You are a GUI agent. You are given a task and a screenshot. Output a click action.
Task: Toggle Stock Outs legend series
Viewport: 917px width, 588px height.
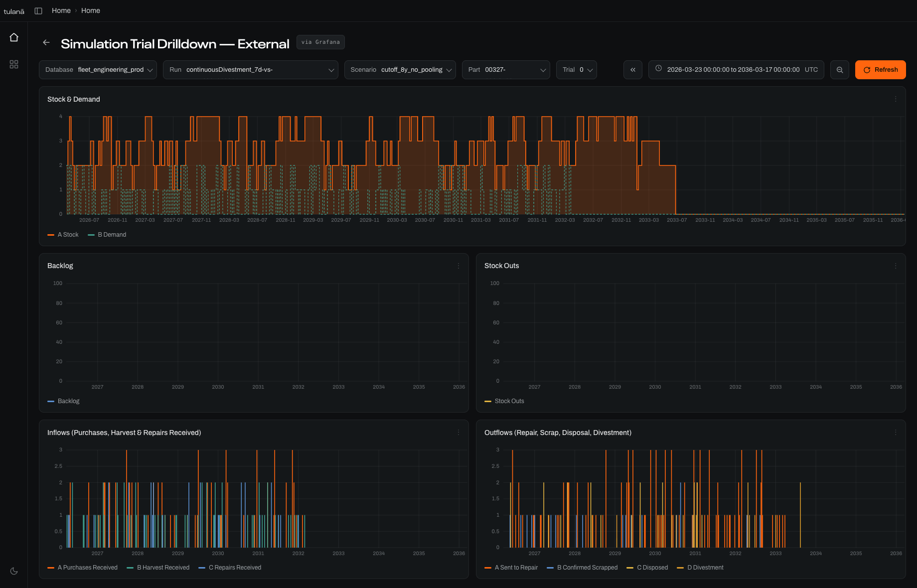pyautogui.click(x=504, y=401)
